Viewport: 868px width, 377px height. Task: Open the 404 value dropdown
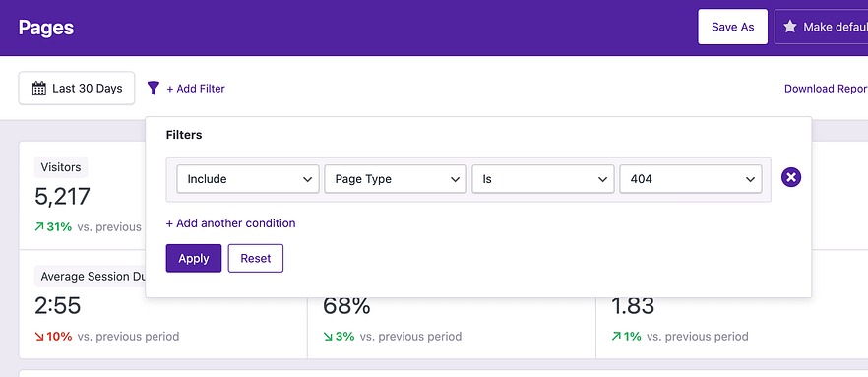[x=691, y=179]
